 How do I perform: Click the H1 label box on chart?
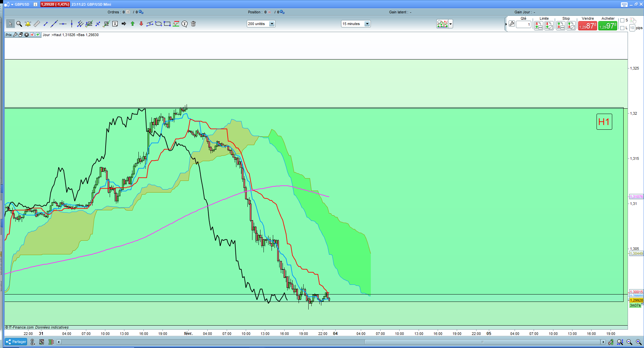pyautogui.click(x=604, y=122)
